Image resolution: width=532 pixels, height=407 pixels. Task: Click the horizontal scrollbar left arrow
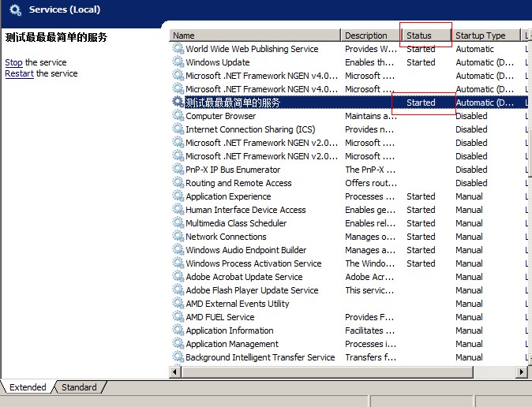click(x=175, y=372)
